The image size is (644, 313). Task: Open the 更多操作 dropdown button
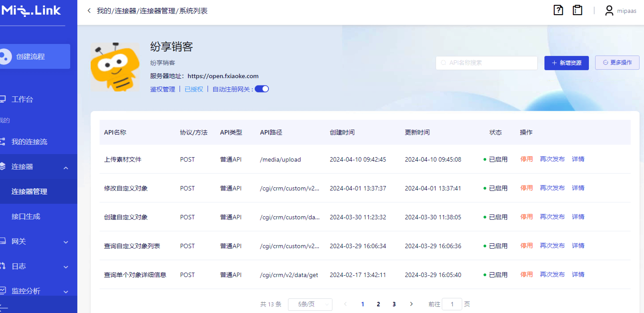(617, 62)
